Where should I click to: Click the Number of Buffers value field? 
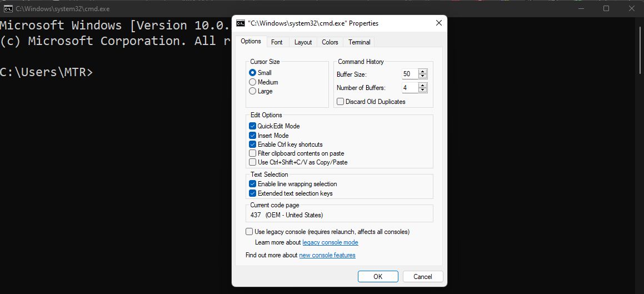point(410,88)
